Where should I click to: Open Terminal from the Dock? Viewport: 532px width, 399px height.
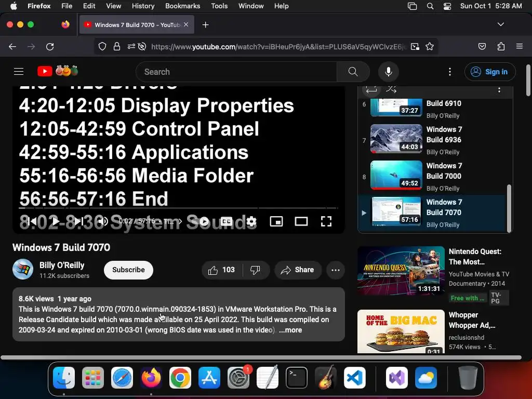click(x=297, y=378)
